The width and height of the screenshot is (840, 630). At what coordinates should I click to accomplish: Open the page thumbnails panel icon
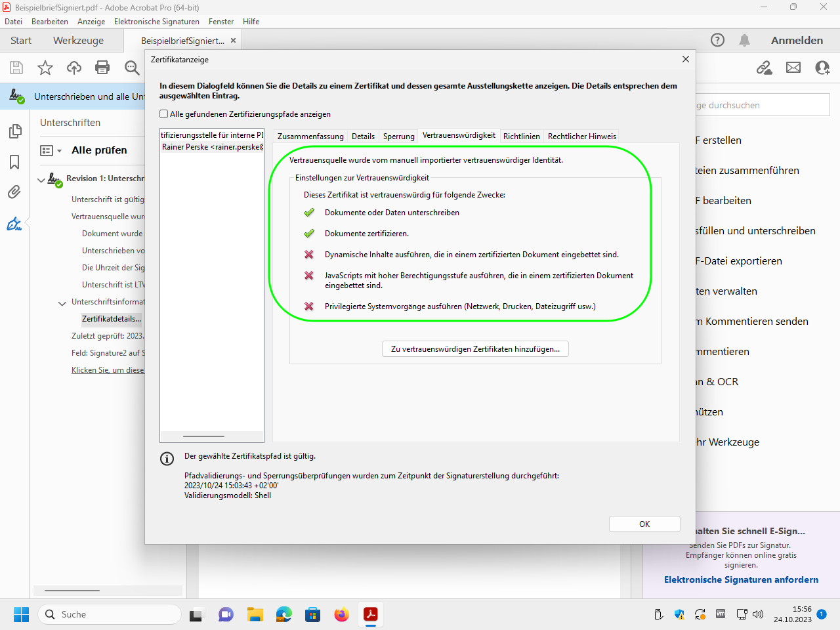tap(14, 131)
